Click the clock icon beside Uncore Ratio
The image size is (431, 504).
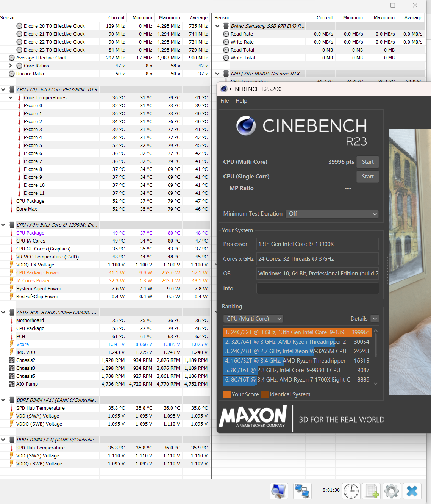tap(12, 74)
